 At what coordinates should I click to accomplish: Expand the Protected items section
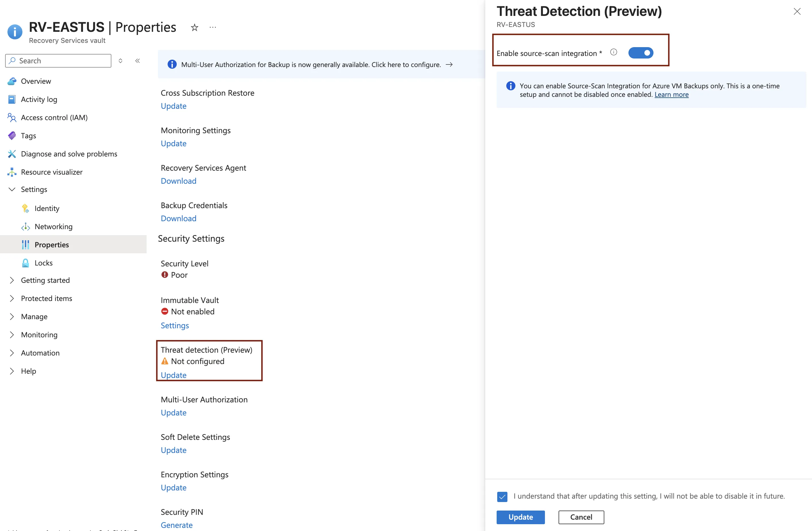pyautogui.click(x=12, y=298)
